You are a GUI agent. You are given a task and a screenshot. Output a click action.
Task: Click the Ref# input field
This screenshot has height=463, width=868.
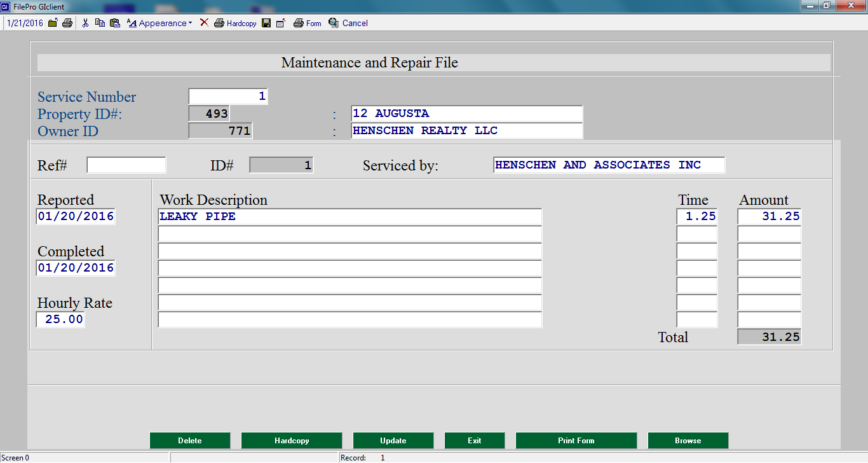click(x=126, y=165)
